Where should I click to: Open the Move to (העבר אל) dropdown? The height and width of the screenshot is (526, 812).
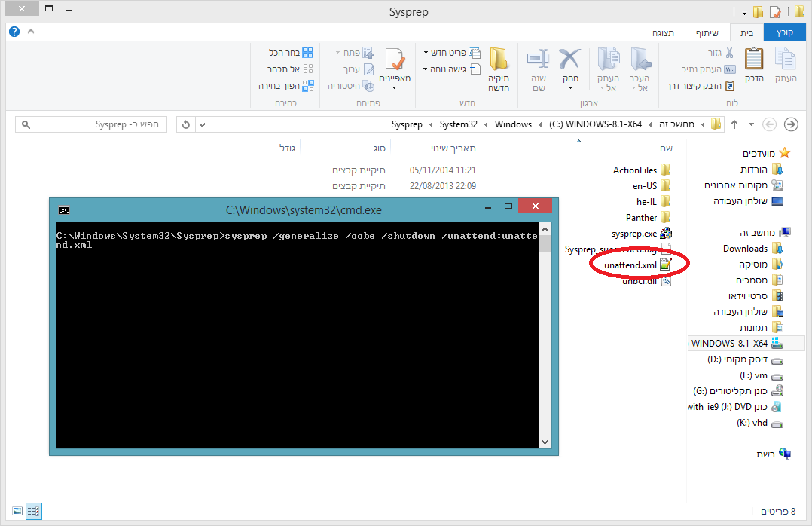(x=640, y=83)
